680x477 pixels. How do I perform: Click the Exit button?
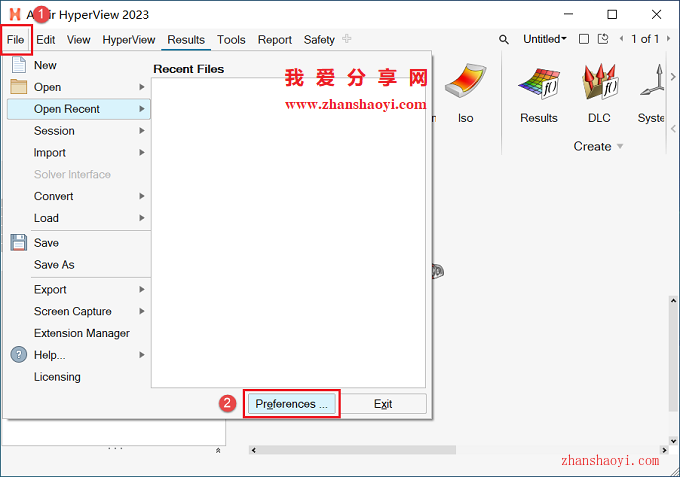tap(383, 404)
